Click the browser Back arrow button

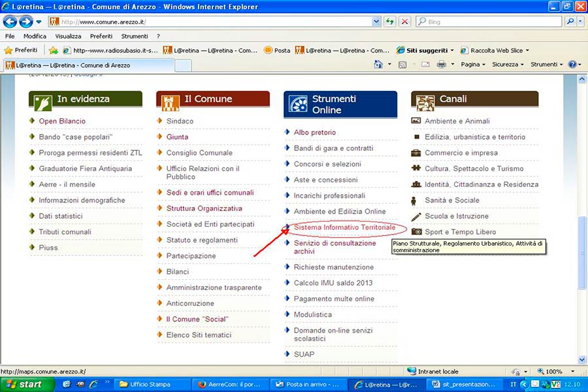click(x=10, y=22)
